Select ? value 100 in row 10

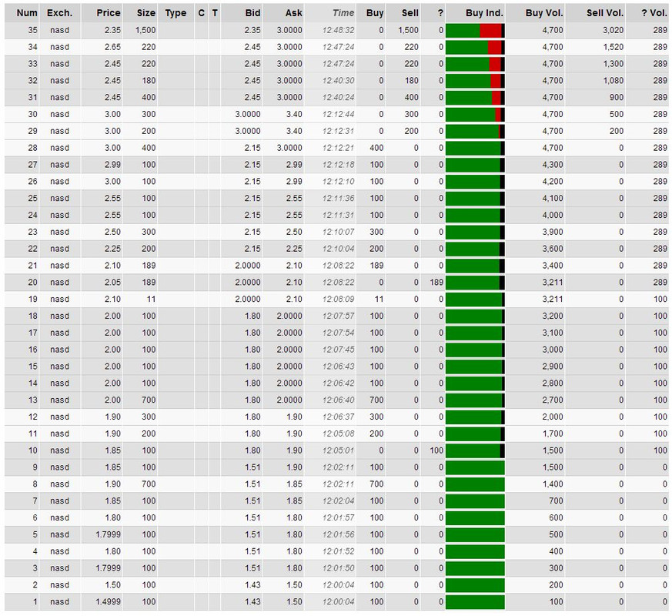point(436,450)
